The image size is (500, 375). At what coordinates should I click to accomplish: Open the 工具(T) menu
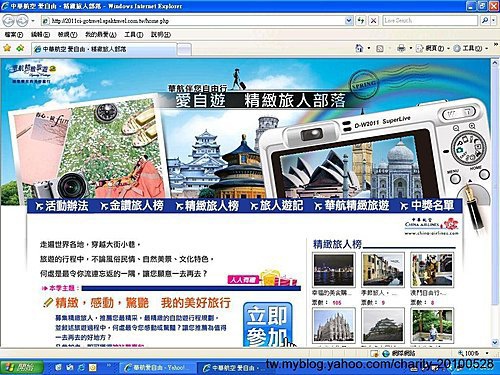click(134, 35)
